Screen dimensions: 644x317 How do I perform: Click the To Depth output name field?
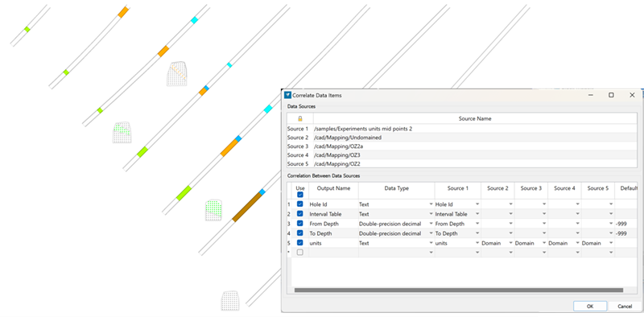[x=333, y=233]
